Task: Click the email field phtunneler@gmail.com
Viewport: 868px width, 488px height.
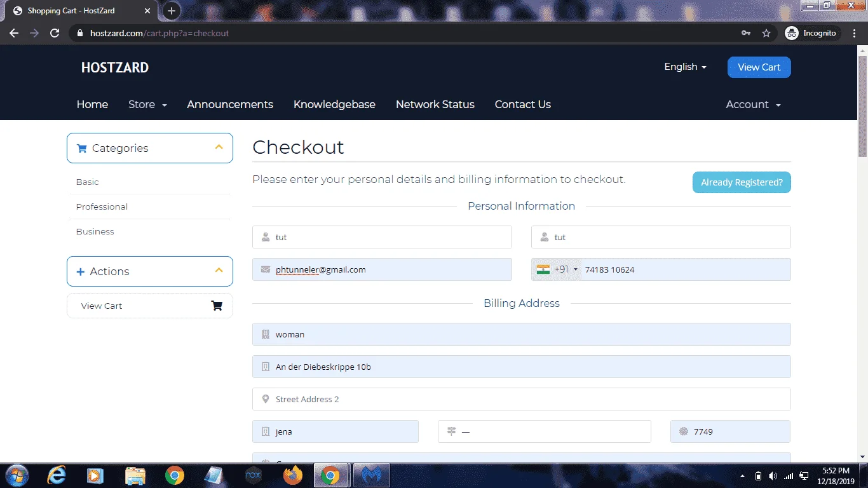Action: coord(382,269)
